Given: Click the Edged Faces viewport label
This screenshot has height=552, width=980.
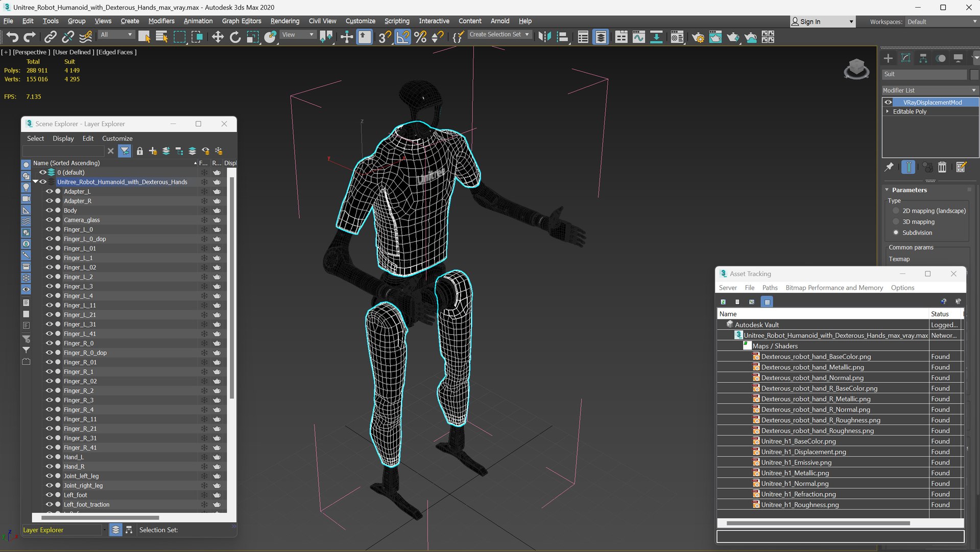Looking at the screenshot, I should click(x=116, y=52).
